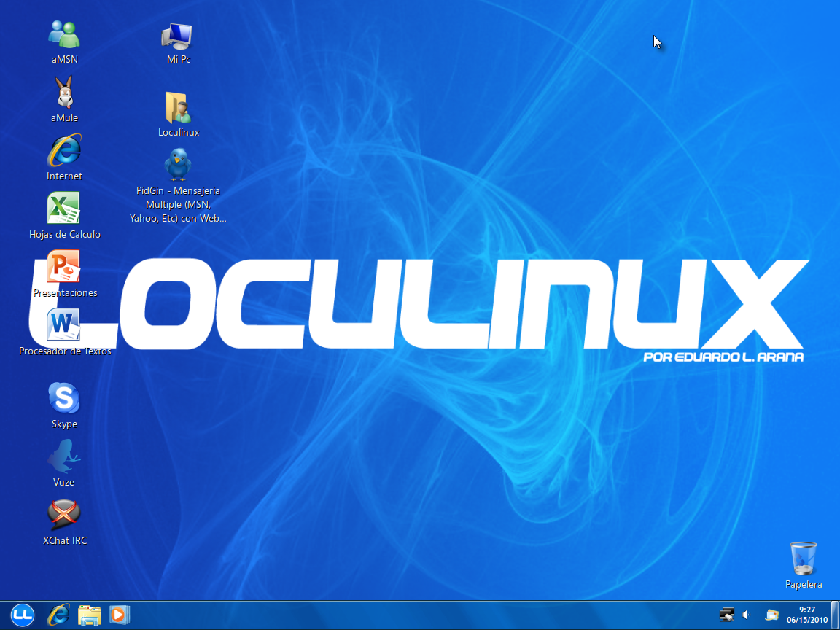This screenshot has width=840, height=630.
Task: Select the Mi Pc computer icon
Action: pyautogui.click(x=178, y=34)
